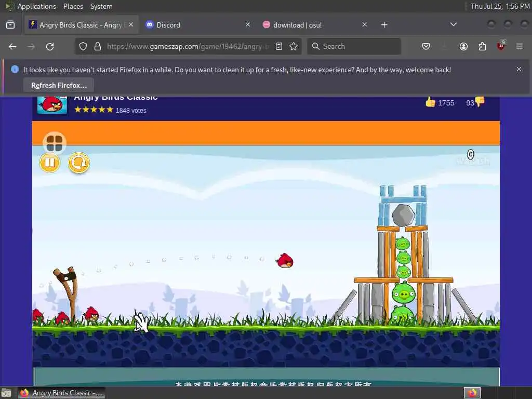Dismiss the Firefox refresh notification bar

pyautogui.click(x=519, y=69)
